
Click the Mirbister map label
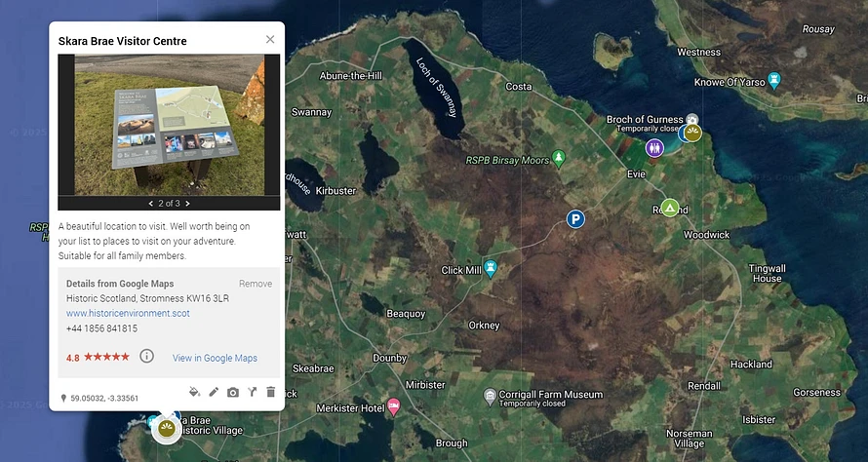[x=425, y=385]
